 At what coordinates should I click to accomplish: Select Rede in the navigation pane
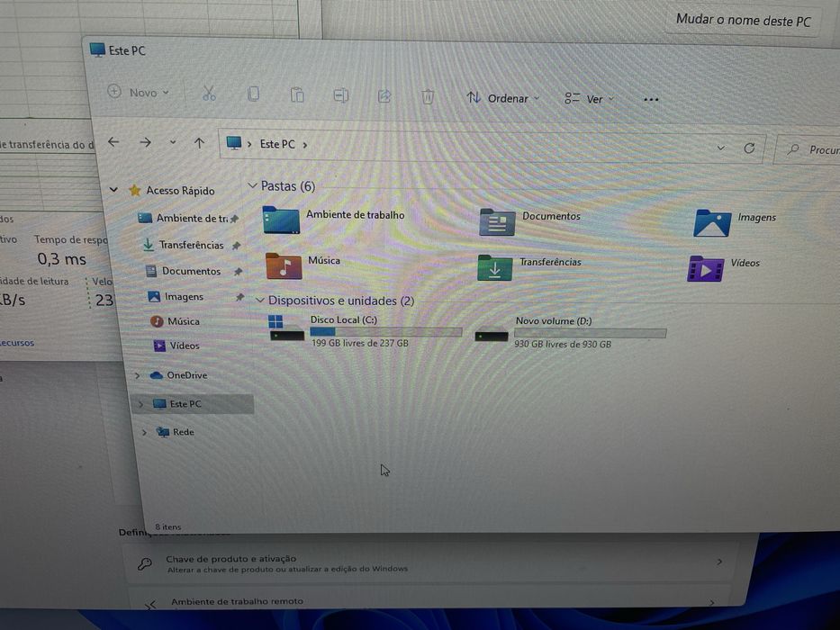176,432
